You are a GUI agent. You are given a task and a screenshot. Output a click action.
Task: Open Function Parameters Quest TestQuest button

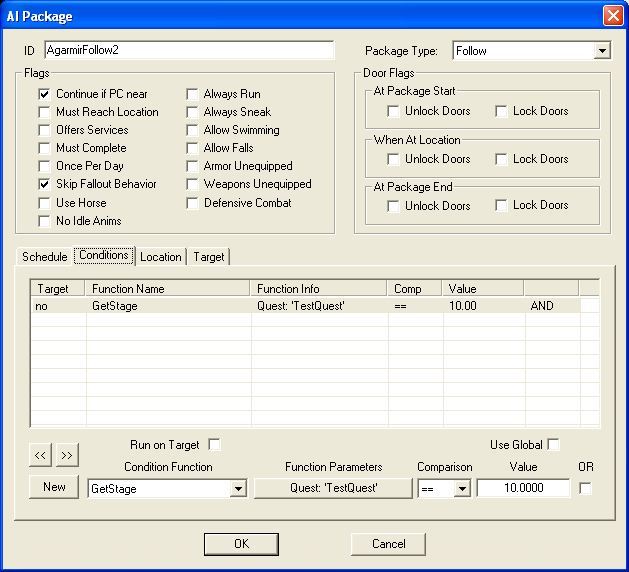click(x=333, y=488)
